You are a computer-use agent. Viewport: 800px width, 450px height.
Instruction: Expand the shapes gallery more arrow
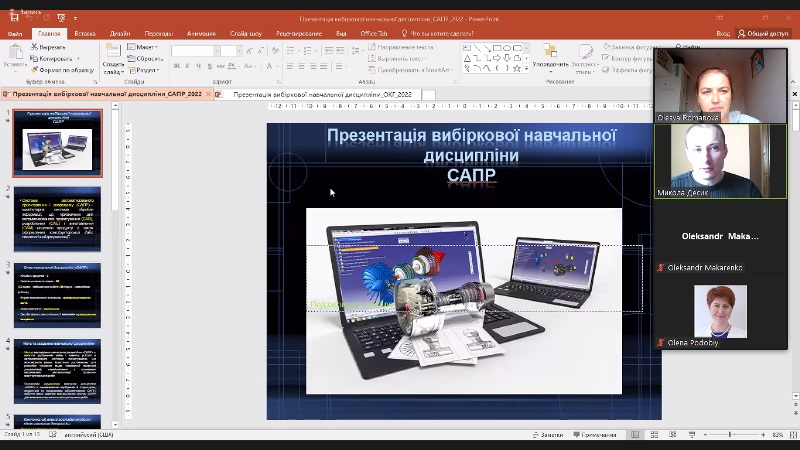[527, 68]
